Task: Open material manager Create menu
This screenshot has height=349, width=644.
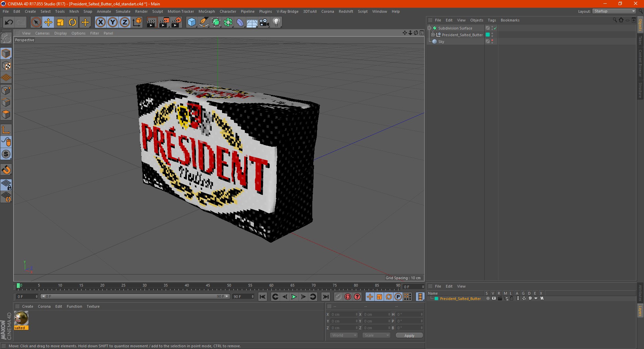Action: pos(28,306)
